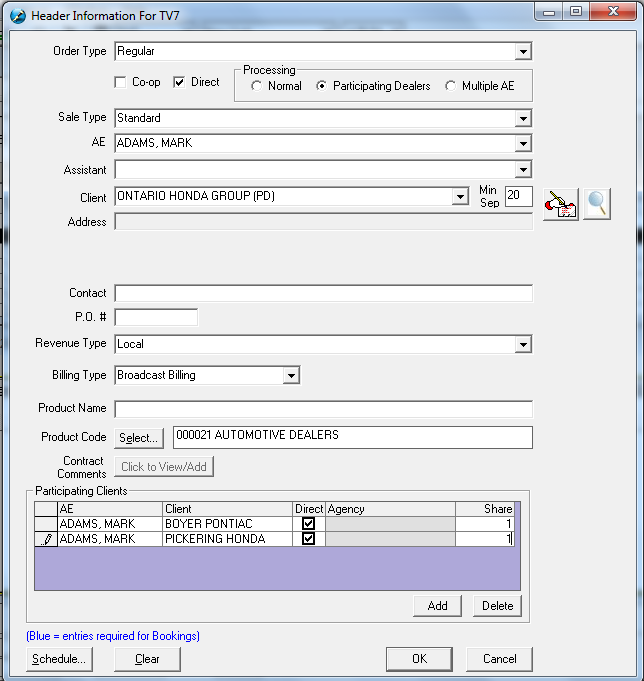Click the edit client notes icon
Viewport: 644px width, 681px height.
(561, 204)
